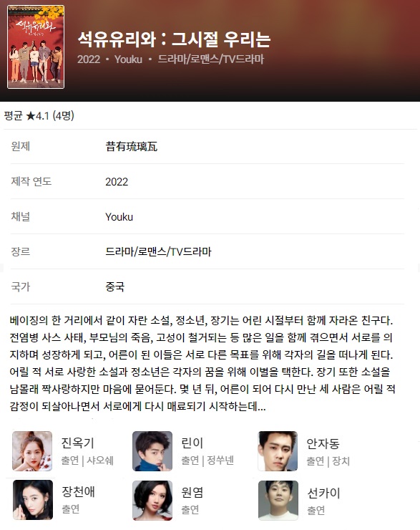Open 장천애 cast name link

pyautogui.click(x=78, y=492)
